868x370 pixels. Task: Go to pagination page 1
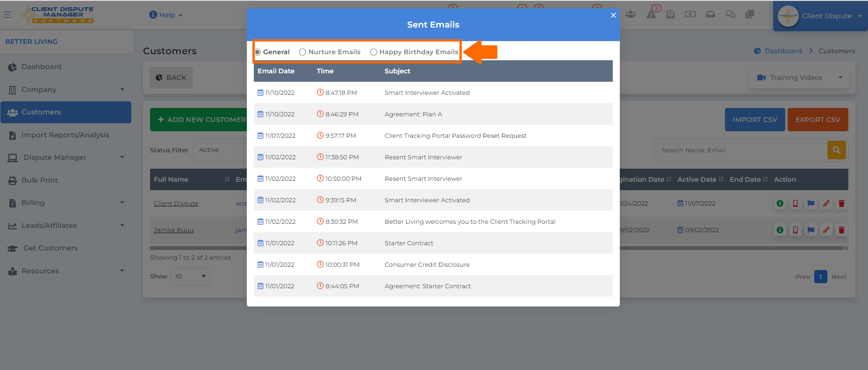point(820,277)
